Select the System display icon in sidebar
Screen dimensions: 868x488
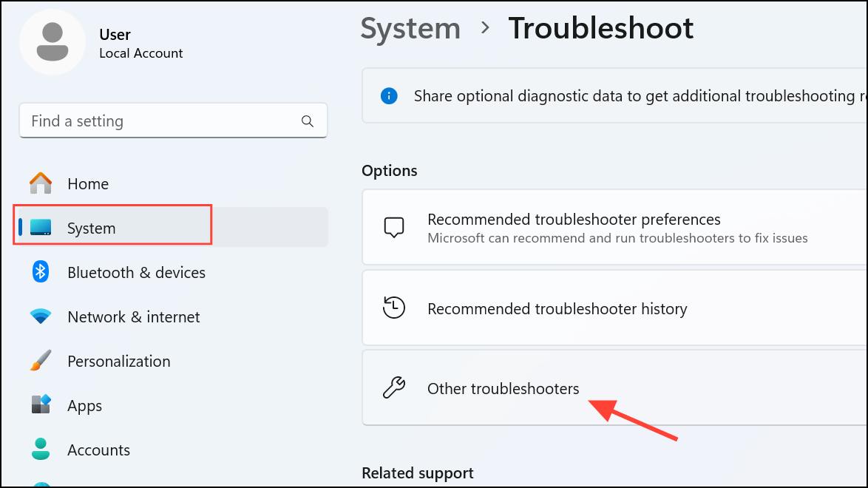pos(44,228)
